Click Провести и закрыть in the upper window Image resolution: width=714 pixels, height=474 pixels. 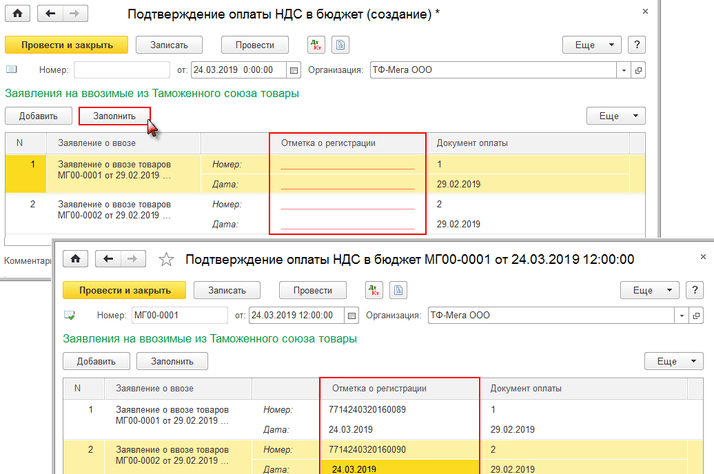point(67,45)
